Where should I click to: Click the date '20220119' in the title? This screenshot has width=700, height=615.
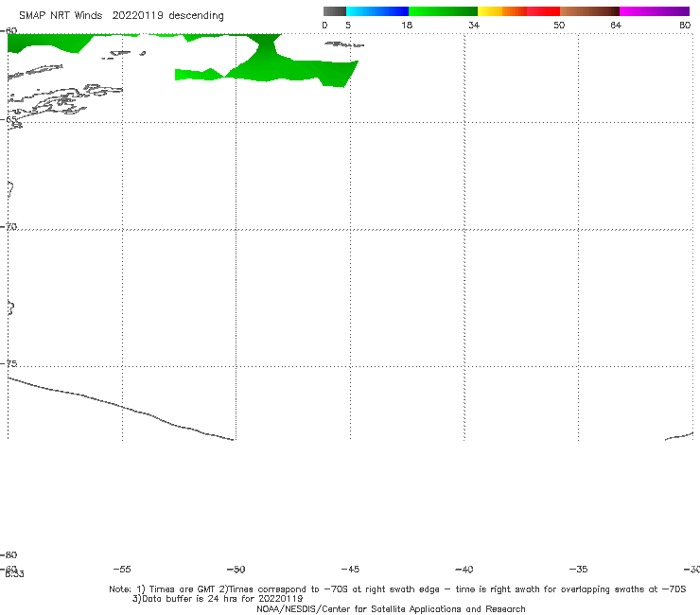(x=137, y=15)
